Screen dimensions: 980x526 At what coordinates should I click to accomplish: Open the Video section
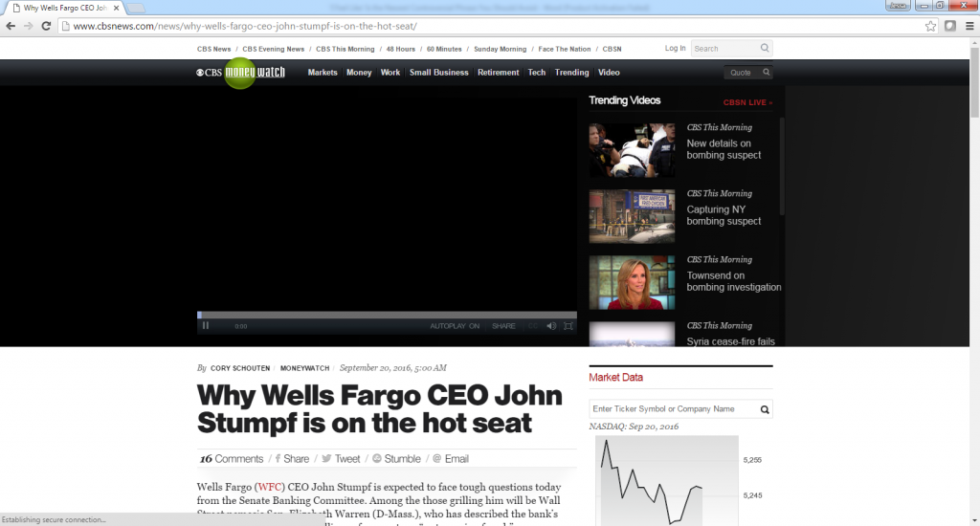609,73
